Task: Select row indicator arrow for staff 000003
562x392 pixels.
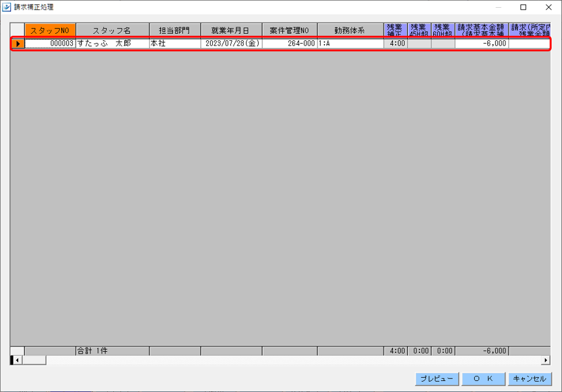Action: pyautogui.click(x=18, y=44)
